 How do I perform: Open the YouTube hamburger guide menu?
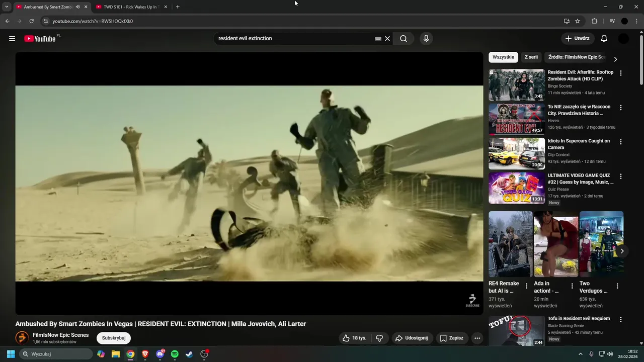point(12,39)
